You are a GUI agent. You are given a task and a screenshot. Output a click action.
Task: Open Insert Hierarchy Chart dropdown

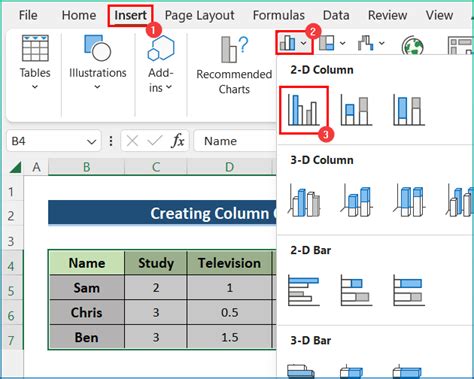[x=332, y=43]
